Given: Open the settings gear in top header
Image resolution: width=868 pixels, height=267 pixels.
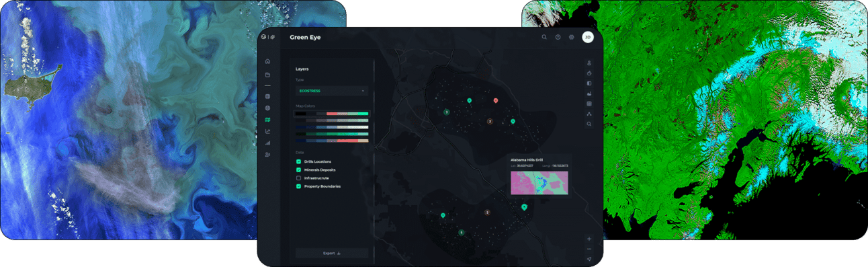Looking at the screenshot, I should [571, 37].
